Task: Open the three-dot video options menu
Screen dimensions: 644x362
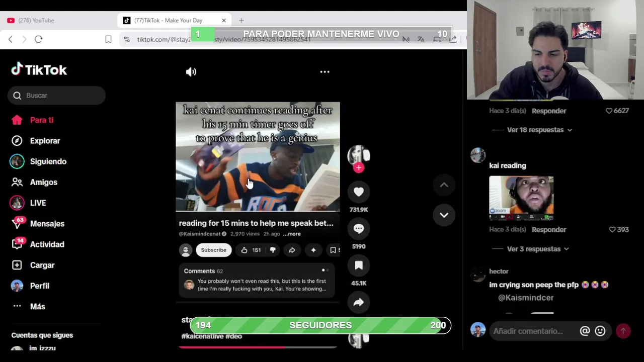Action: pyautogui.click(x=325, y=72)
